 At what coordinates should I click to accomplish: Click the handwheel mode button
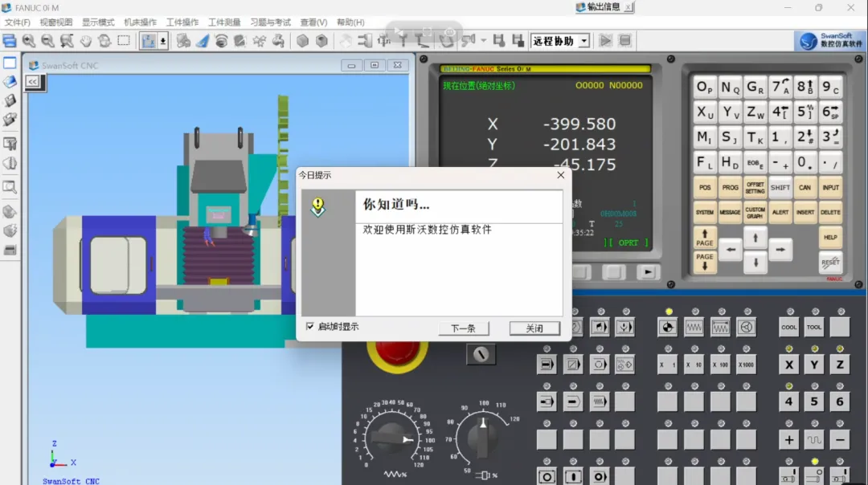[x=746, y=328]
